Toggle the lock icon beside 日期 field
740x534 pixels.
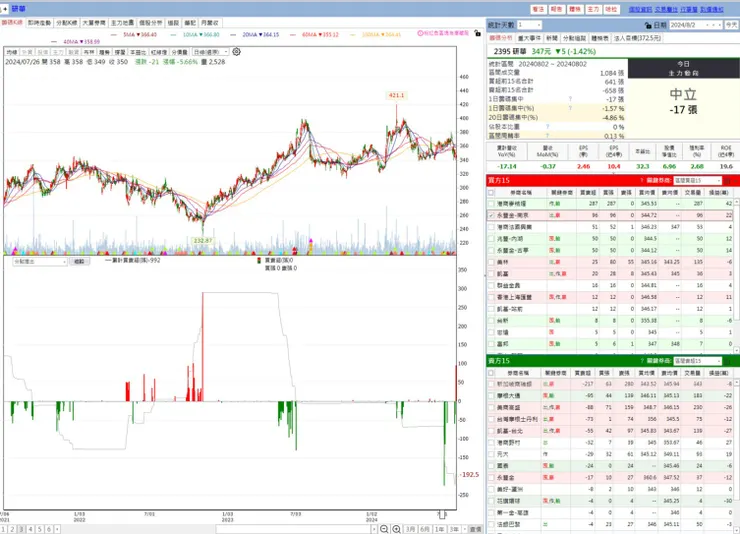(x=648, y=25)
